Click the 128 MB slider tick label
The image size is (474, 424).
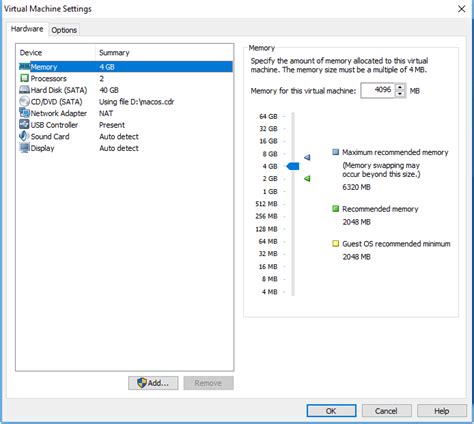pyautogui.click(x=266, y=229)
